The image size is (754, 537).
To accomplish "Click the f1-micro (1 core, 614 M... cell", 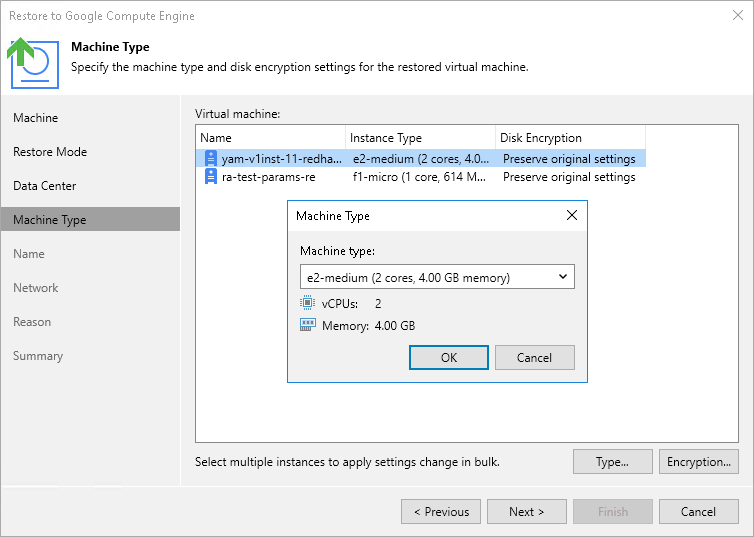I will tap(419, 177).
